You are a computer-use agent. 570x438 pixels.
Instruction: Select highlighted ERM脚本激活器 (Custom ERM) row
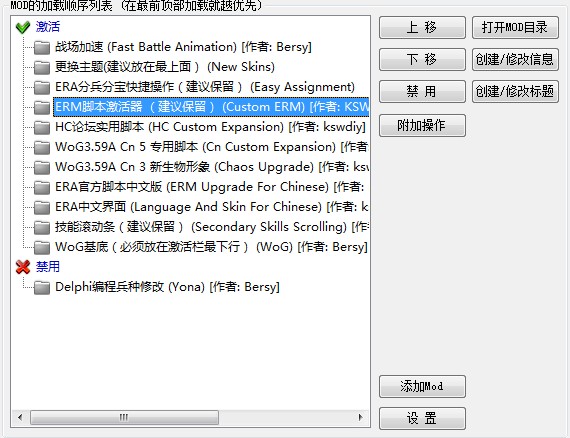coord(211,107)
